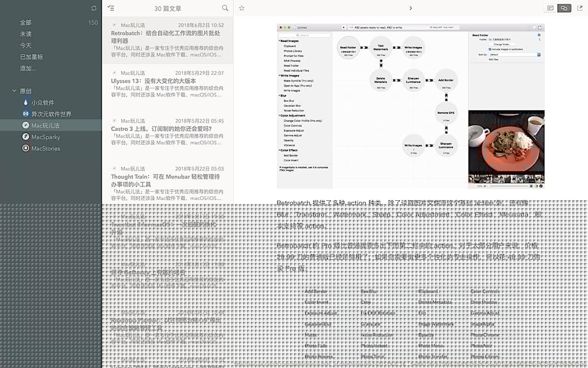This screenshot has width=588, height=368.
Task: Select the 未读 unread filter
Action: click(x=25, y=34)
